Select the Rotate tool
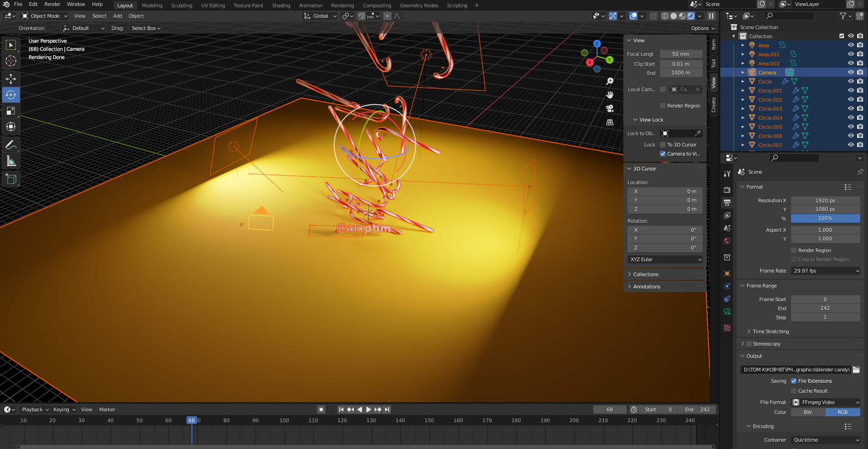 tap(11, 95)
